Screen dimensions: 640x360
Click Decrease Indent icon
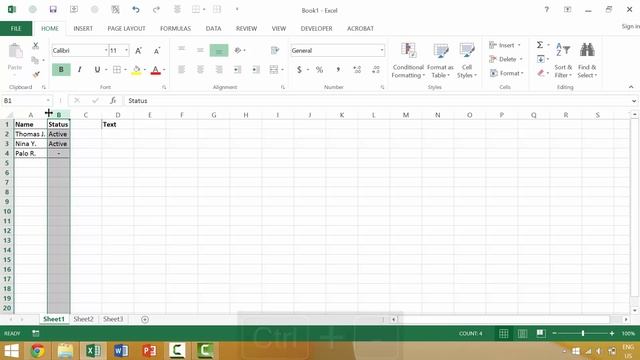238,70
